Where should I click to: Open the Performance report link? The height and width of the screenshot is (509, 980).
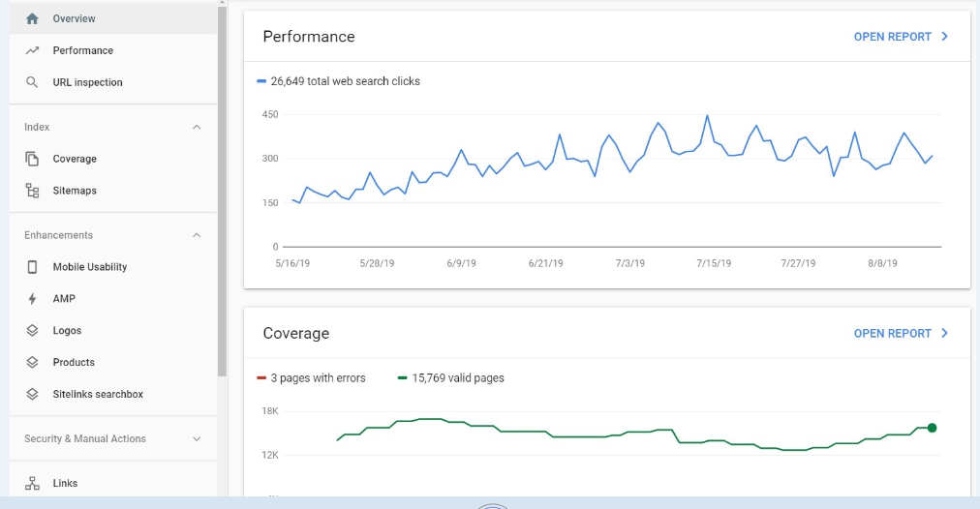(893, 37)
